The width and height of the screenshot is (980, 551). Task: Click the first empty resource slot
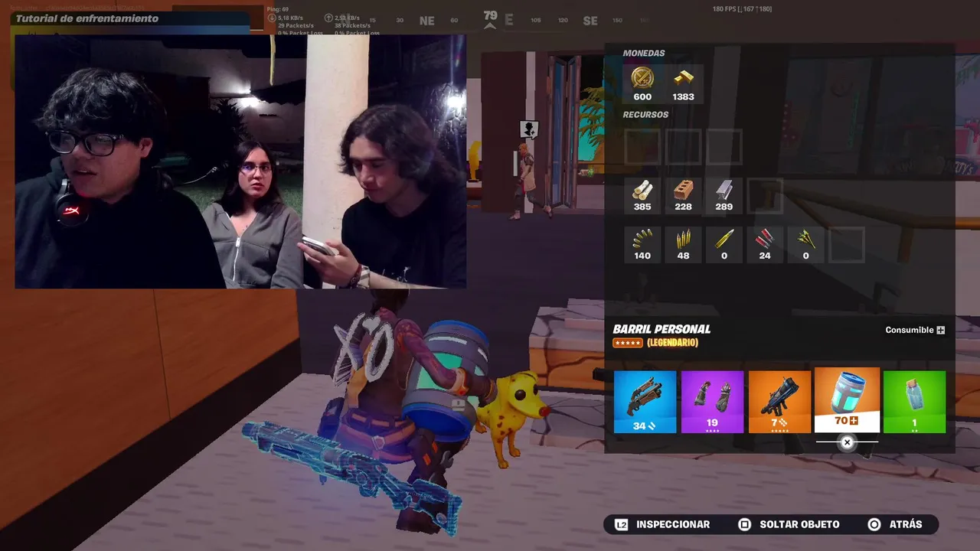click(642, 147)
